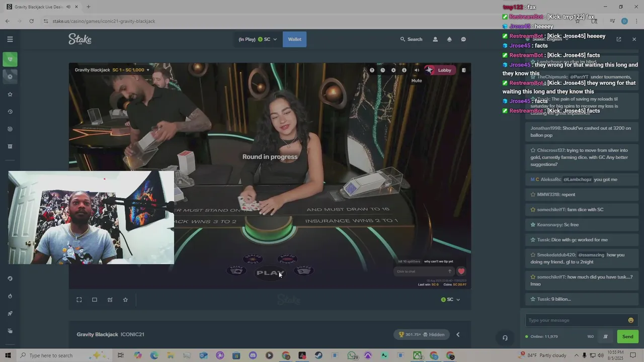Viewport: 644px width, 362px height.
Task: Select the VIP club icon in the sidebar
Action: coord(10,279)
